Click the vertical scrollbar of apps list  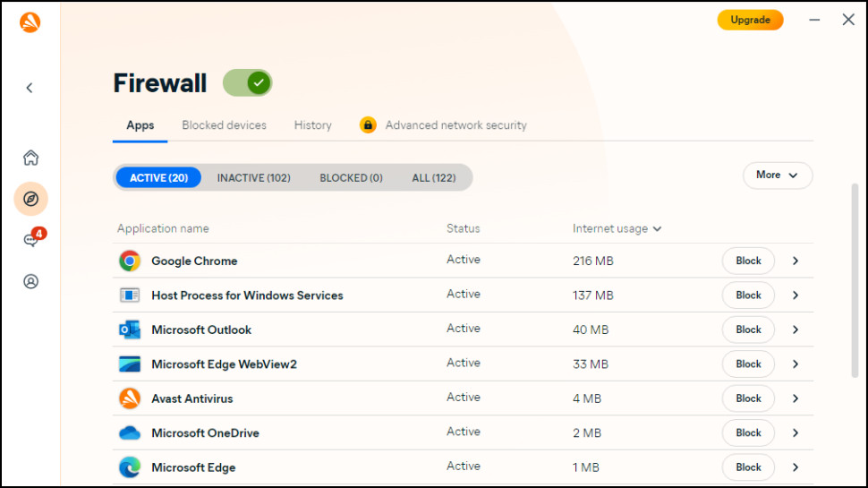point(855,281)
